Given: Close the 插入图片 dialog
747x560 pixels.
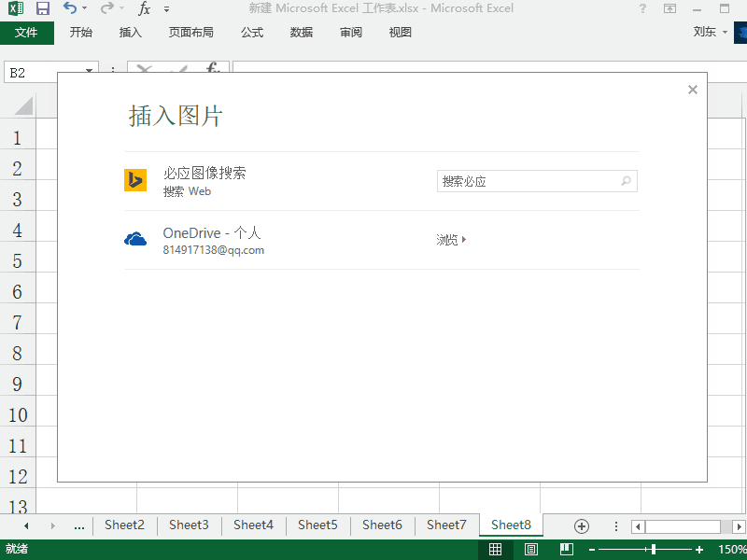Looking at the screenshot, I should click(x=693, y=90).
